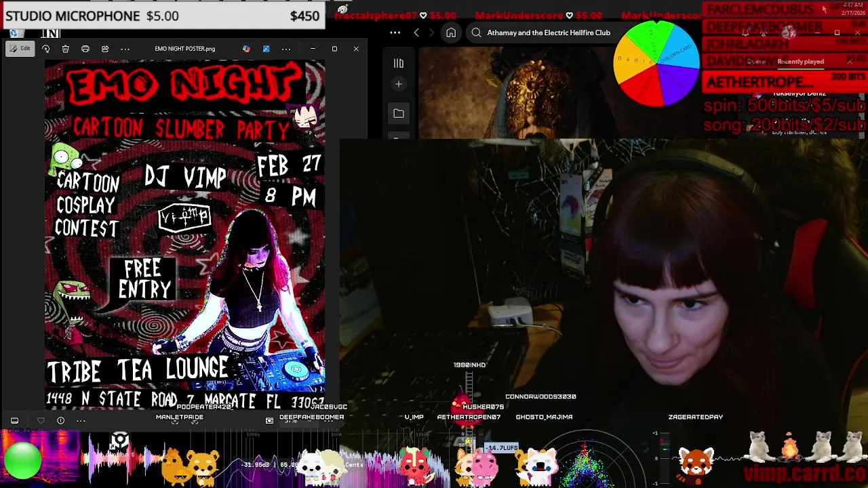
Task: Click the vimp.carrd.co link text
Action: tap(805, 472)
